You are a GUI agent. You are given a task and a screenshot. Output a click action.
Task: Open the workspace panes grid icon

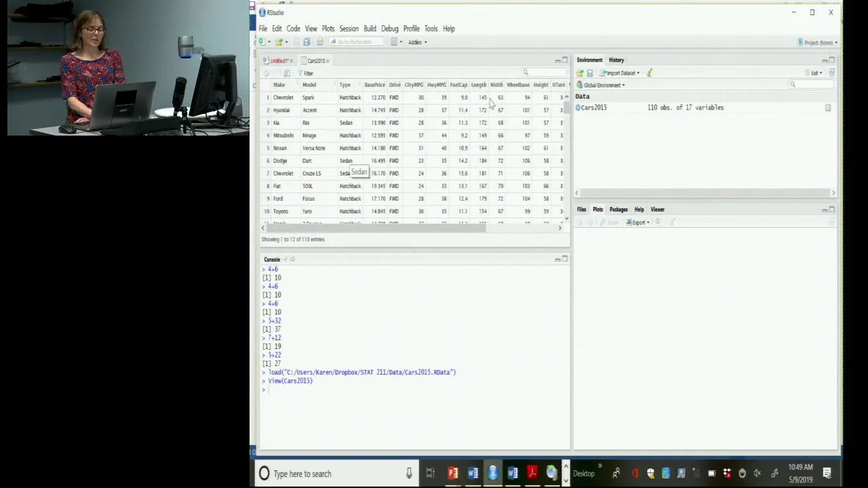click(394, 42)
